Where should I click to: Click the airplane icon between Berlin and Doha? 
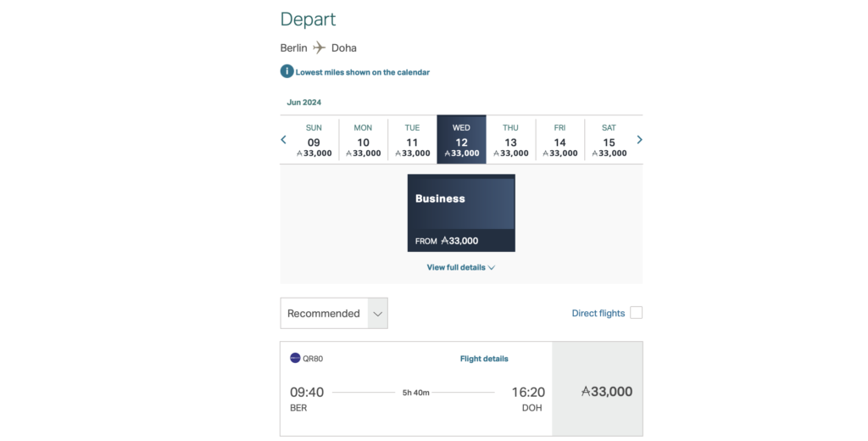tap(319, 47)
